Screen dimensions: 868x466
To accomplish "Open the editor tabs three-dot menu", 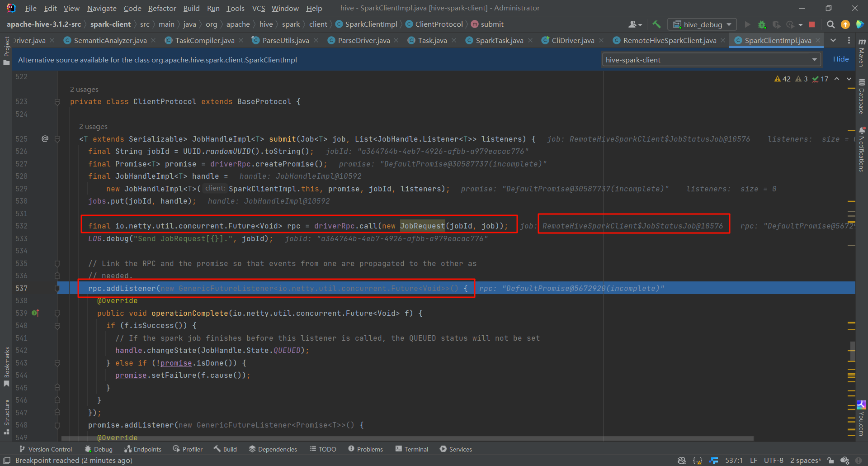I will (849, 40).
